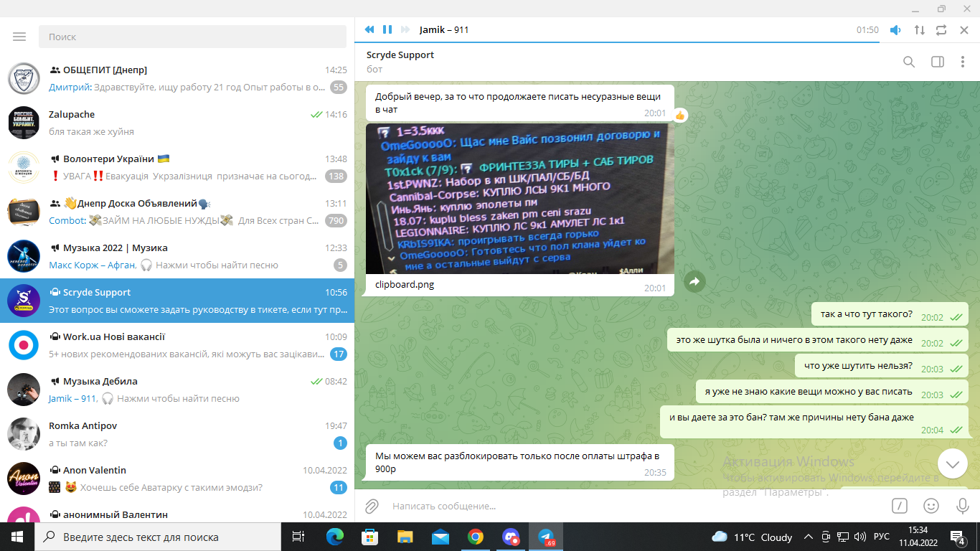Record a voice message with microphone icon
This screenshot has width=980, height=551.
tap(963, 506)
